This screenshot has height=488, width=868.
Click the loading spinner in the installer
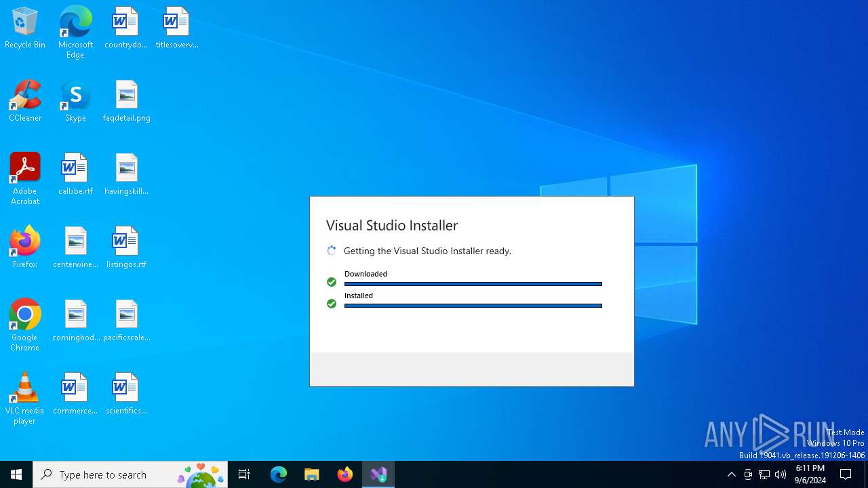coord(332,251)
